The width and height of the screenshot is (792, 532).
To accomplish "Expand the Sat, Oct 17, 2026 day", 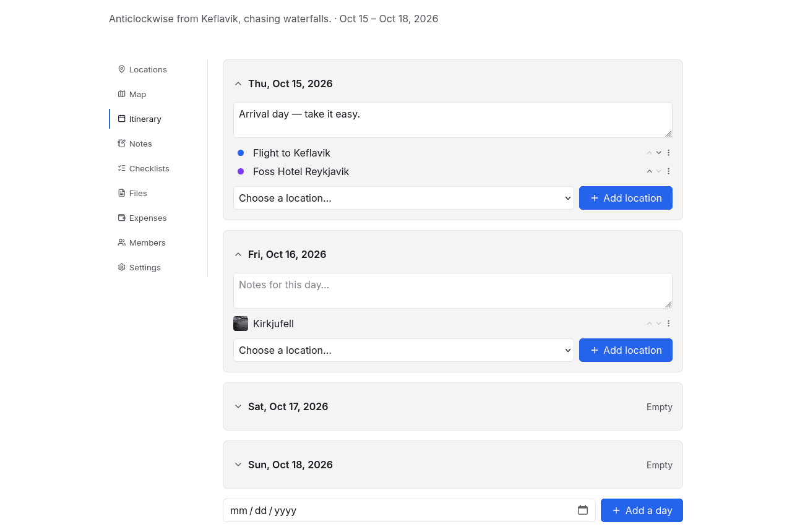I will coord(238,406).
